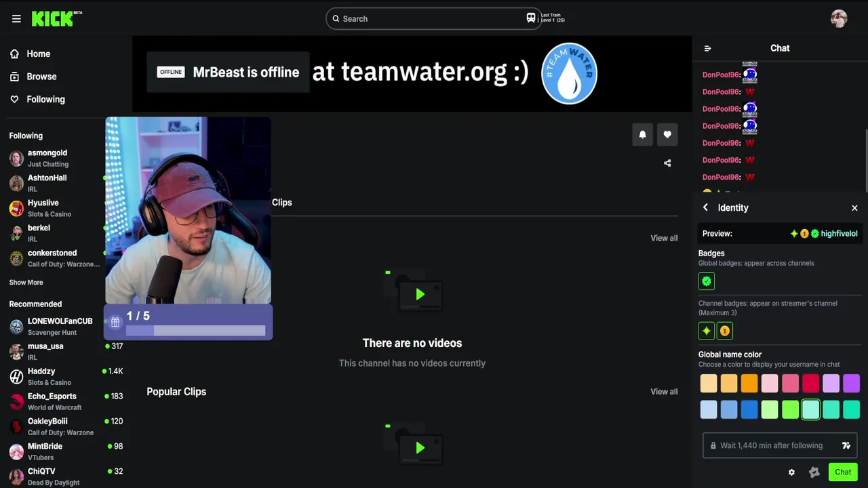Open the asmongold channel avatar
The image size is (868, 488).
tap(16, 158)
